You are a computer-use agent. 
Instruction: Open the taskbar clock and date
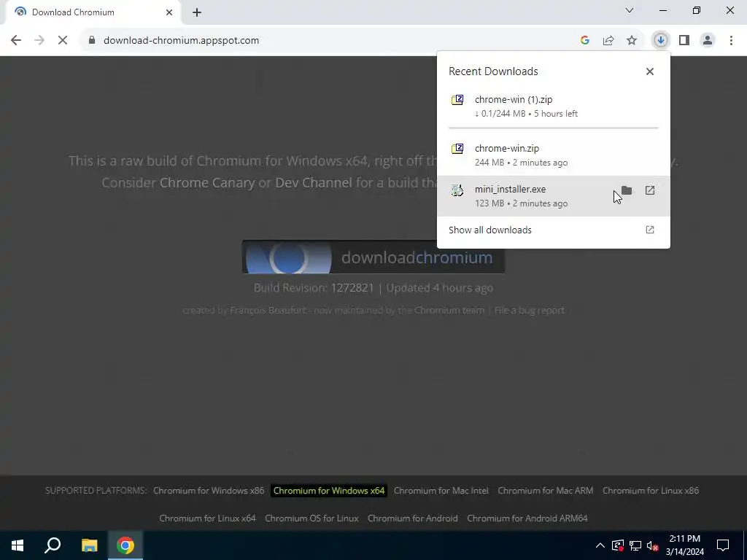point(684,545)
